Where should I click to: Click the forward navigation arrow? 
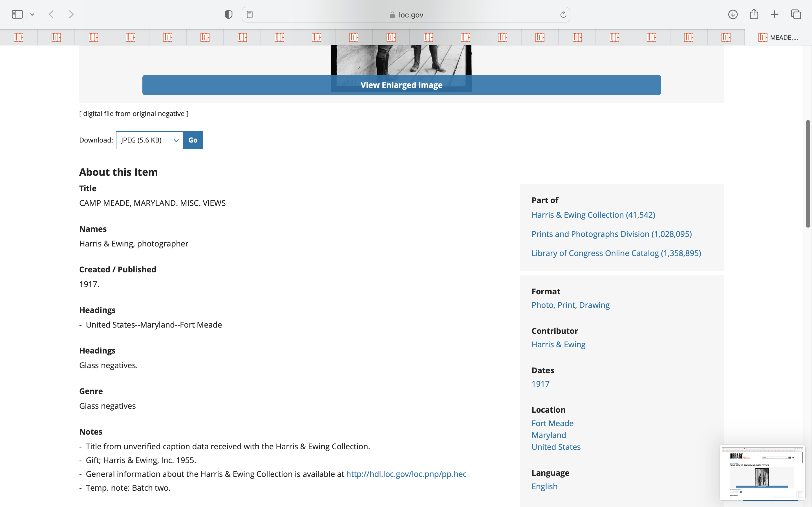click(71, 14)
